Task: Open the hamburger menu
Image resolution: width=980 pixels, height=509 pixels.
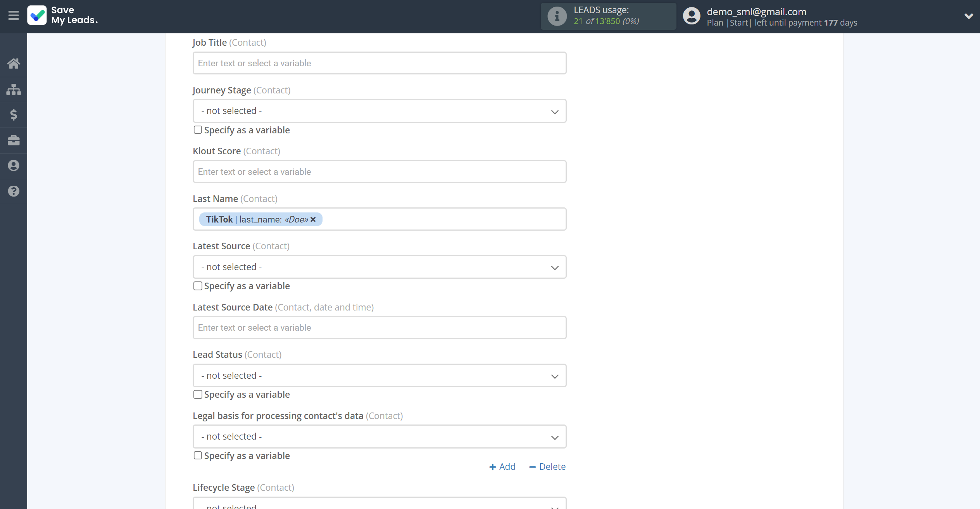Action: point(14,16)
